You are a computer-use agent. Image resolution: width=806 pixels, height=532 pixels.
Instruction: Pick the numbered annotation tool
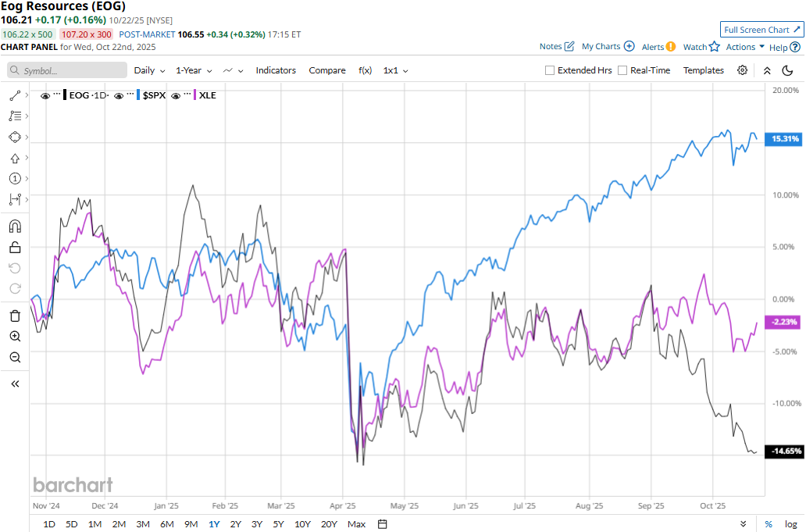pyautogui.click(x=15, y=179)
